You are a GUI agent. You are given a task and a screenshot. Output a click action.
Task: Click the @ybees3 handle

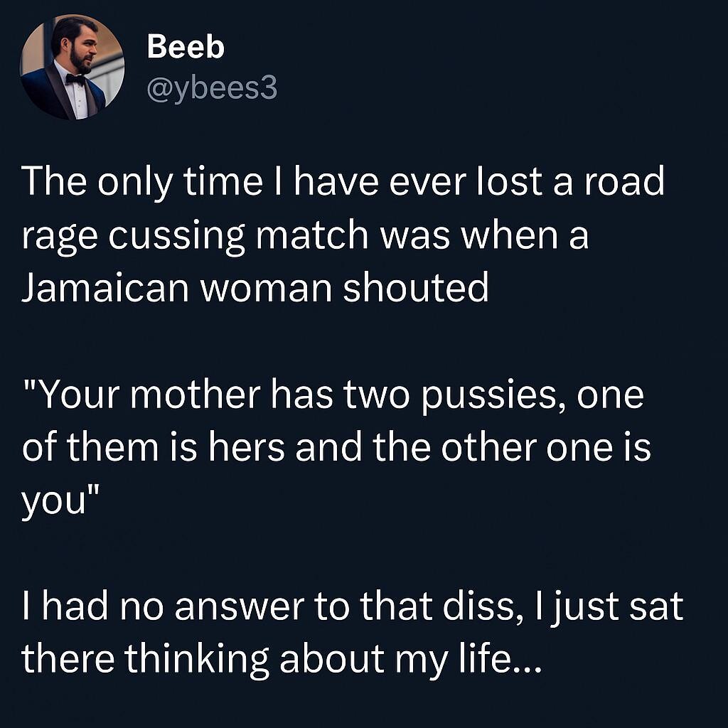[x=211, y=89]
